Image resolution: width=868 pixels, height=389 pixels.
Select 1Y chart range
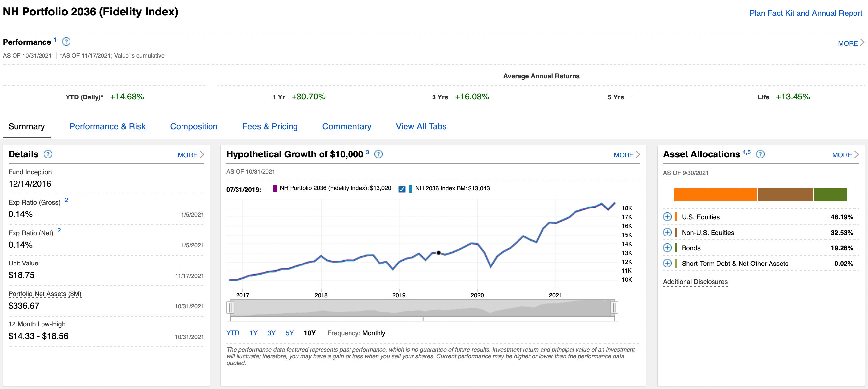(x=253, y=333)
